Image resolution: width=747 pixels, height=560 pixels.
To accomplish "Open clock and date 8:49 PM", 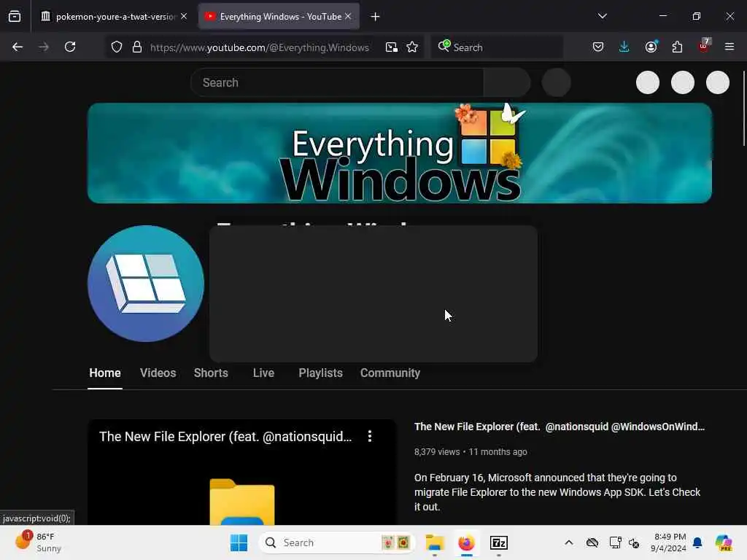I will click(669, 542).
